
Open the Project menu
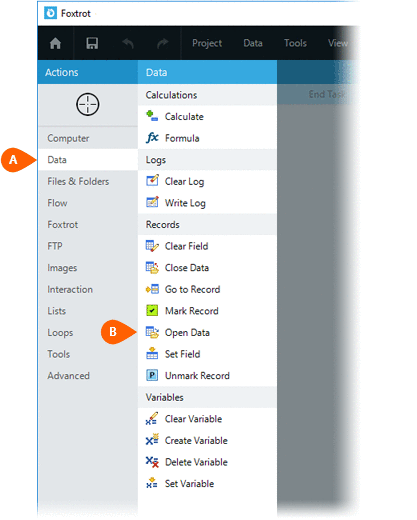(x=207, y=43)
